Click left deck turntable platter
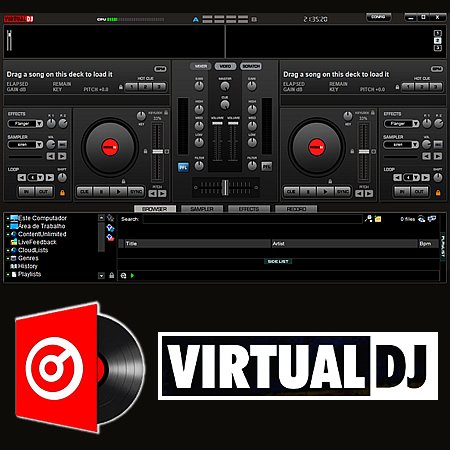This screenshot has height=450, width=450. click(x=110, y=147)
